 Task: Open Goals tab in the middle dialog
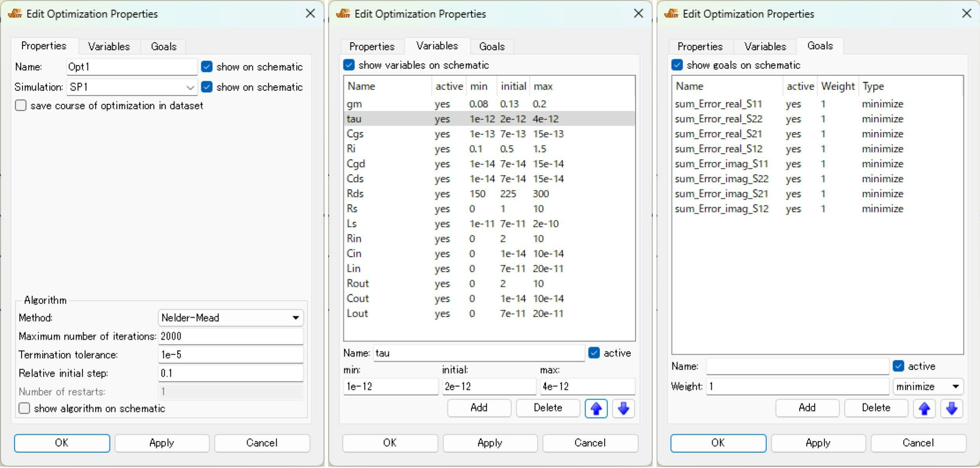[492, 47]
